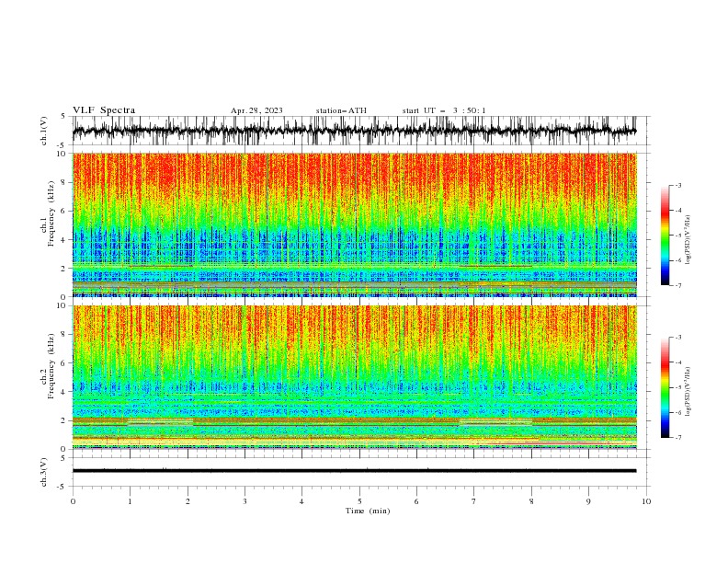Screen dimensions: 728x563
Task: Click the "log(PSD)(V²/Hz)" label beside ch.1 colorbar
Action: click(688, 240)
